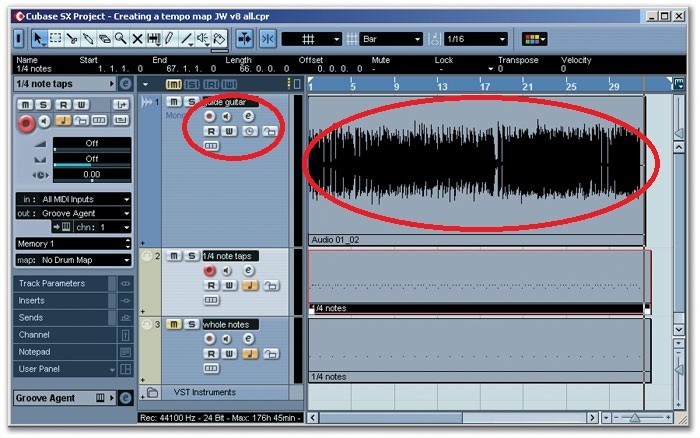Click bar 17 on the timeline ruler

(485, 86)
